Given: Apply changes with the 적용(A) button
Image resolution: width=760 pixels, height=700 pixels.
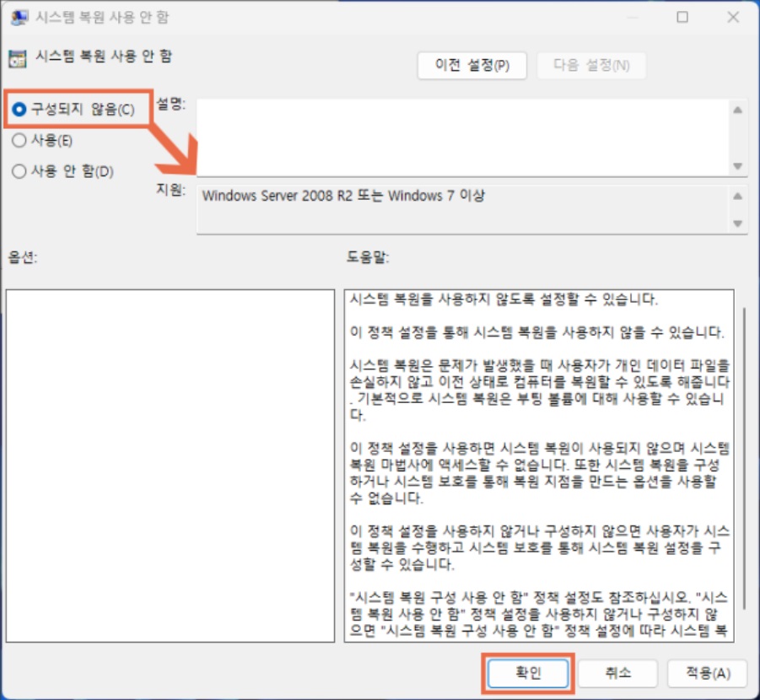Looking at the screenshot, I should point(707,673).
